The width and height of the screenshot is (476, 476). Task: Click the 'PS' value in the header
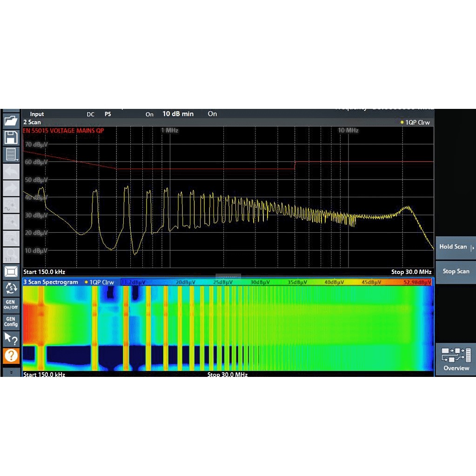click(x=108, y=114)
